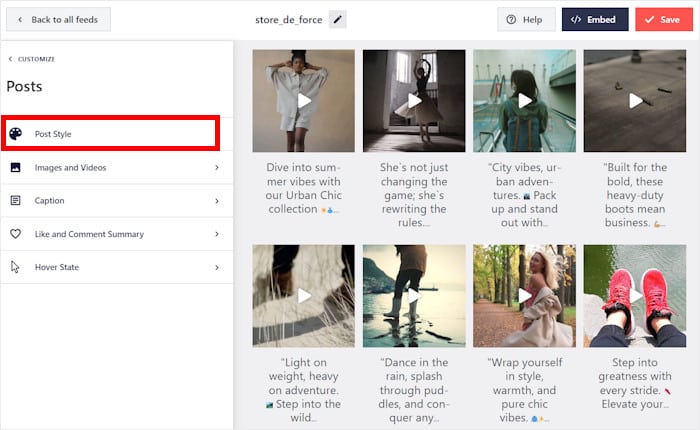Open the Images and Videos settings

pyautogui.click(x=117, y=167)
